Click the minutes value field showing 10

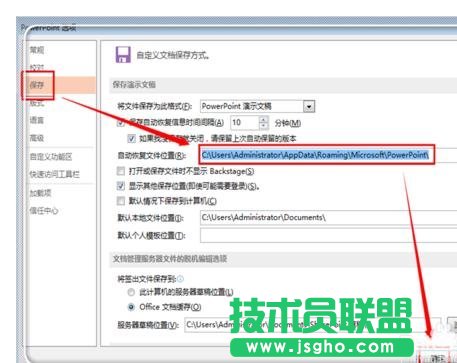pos(244,123)
